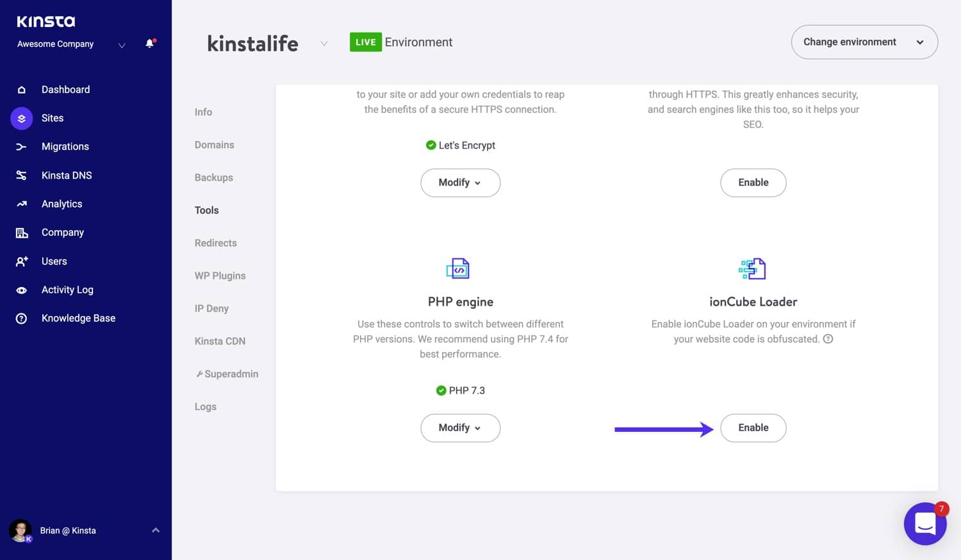The image size is (961, 560).
Task: Open the Activity Log icon
Action: (21, 290)
